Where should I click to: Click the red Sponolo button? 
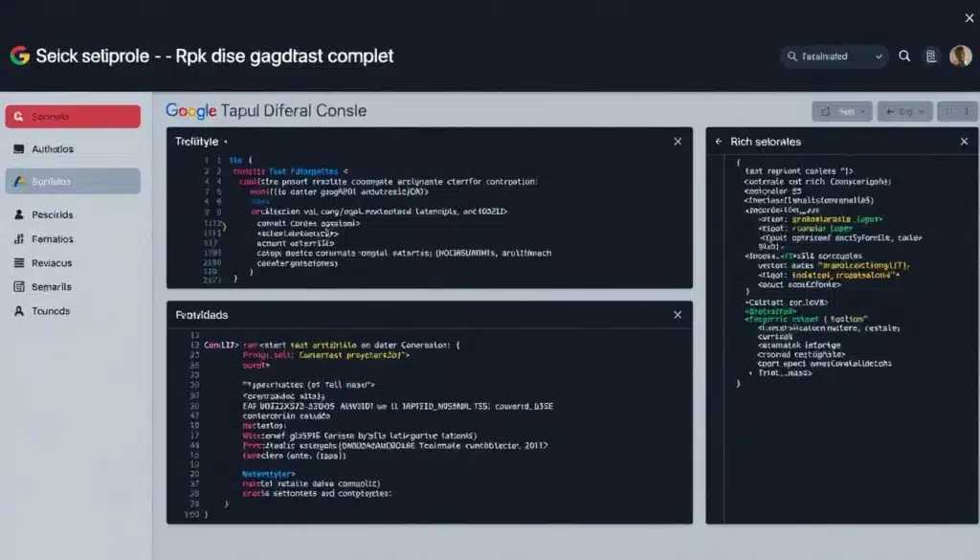73,117
